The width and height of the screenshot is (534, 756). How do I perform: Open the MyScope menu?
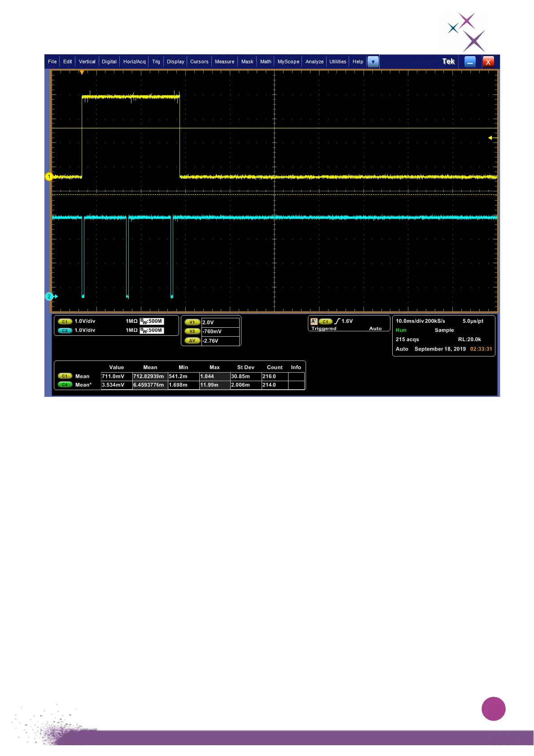pos(289,62)
